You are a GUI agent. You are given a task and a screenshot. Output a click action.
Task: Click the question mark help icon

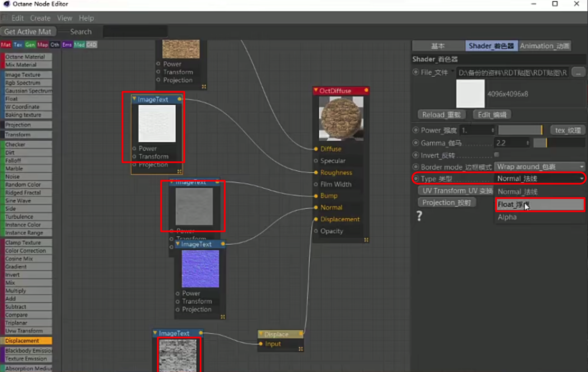[x=419, y=216]
